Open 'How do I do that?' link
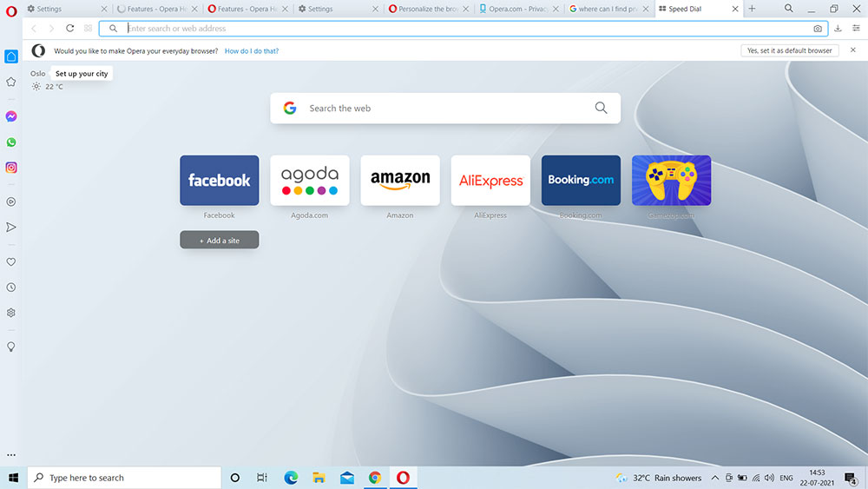The height and width of the screenshot is (489, 868). tap(252, 51)
